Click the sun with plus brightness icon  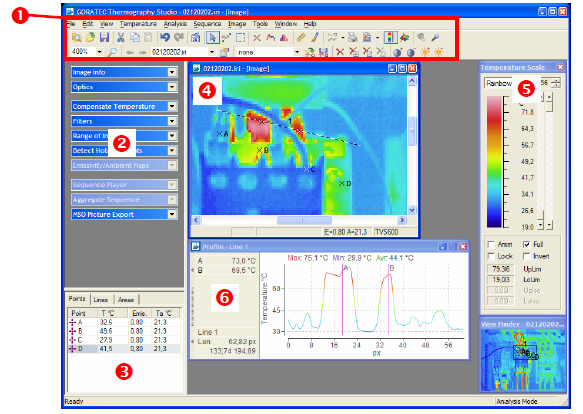(x=425, y=52)
